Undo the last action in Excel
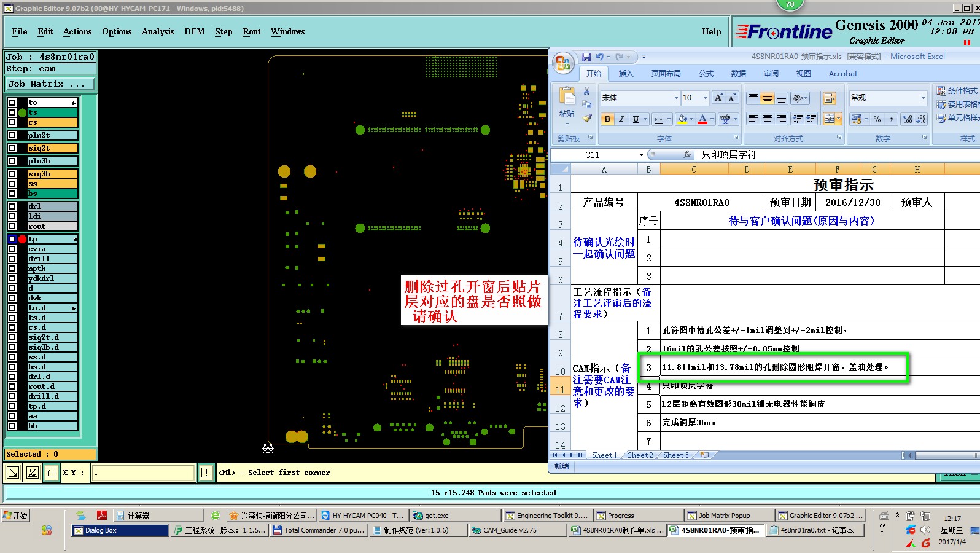The image size is (980, 553). coord(599,57)
